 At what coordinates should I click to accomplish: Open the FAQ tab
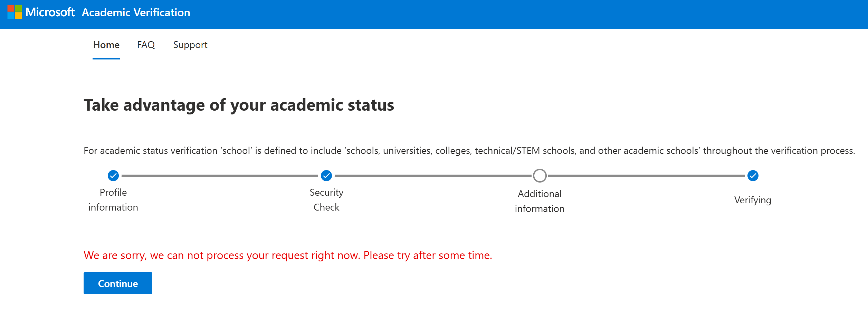pos(146,45)
